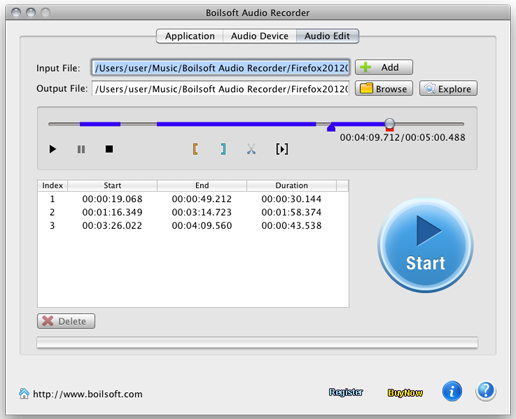Click the Play button

click(x=52, y=149)
